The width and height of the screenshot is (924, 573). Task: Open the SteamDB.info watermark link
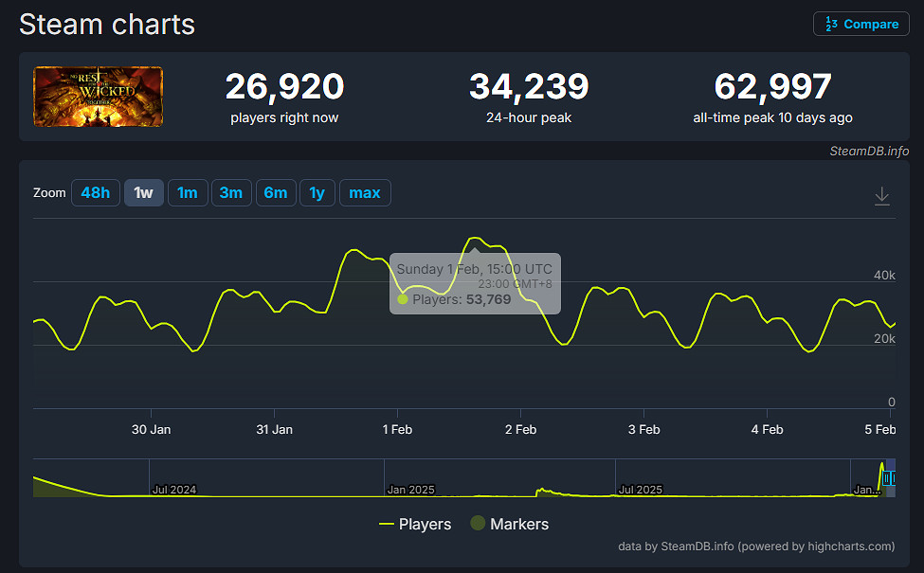868,151
